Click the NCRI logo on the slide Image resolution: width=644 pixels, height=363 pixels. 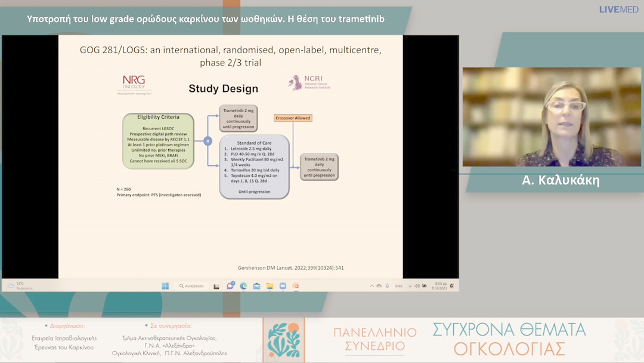[x=309, y=82]
